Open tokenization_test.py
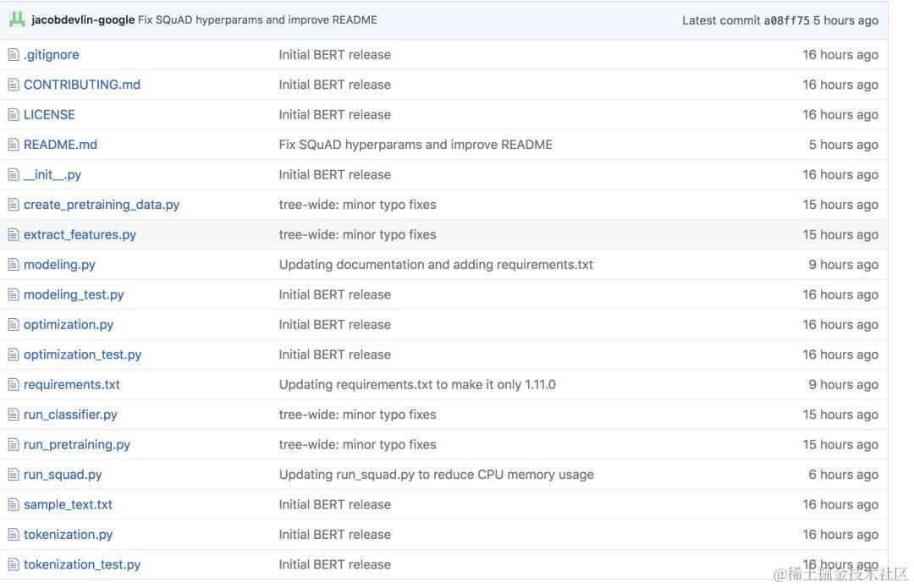This screenshot has height=588, width=914. [x=82, y=564]
